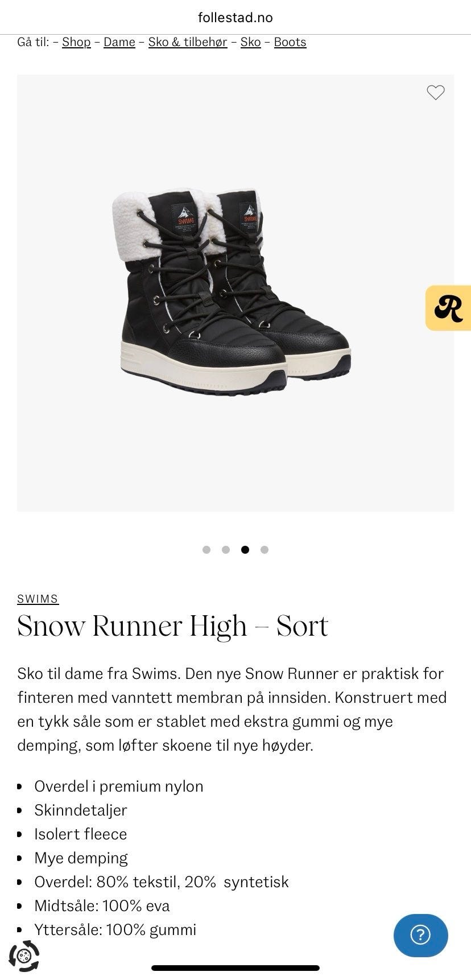This screenshot has height=980, width=471.
Task: Open the yellow R rewards badge
Action: (x=448, y=308)
